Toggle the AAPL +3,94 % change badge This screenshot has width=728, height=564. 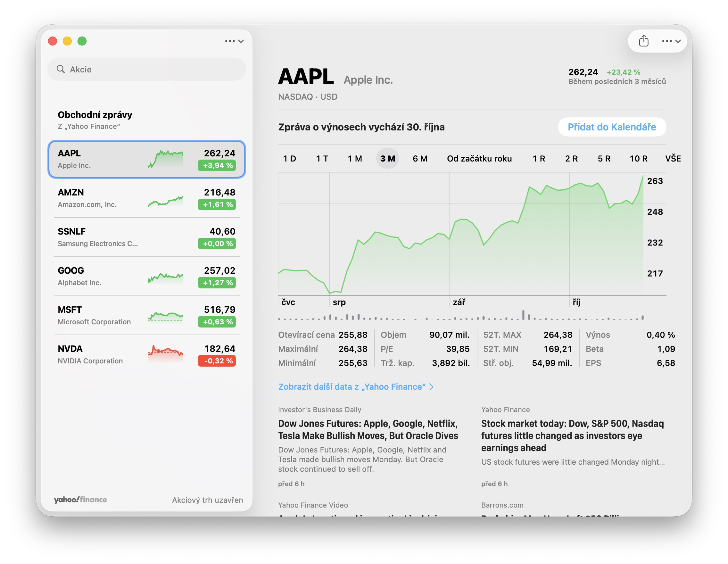[x=217, y=165]
